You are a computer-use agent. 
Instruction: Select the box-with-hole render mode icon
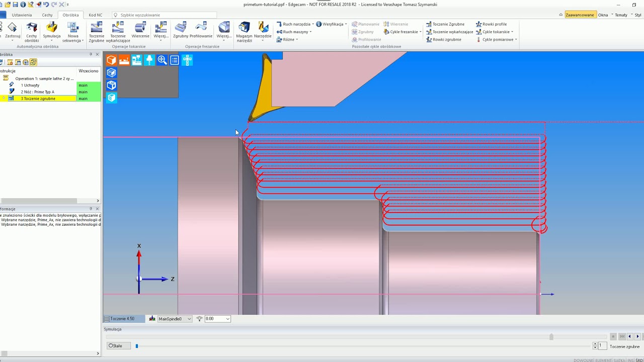tap(111, 85)
